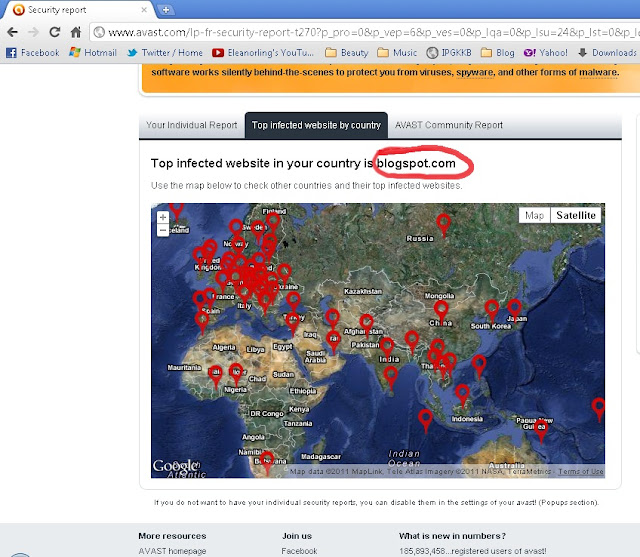Open the Twitter / Home bookmark
The width and height of the screenshot is (640, 557).
click(165, 53)
